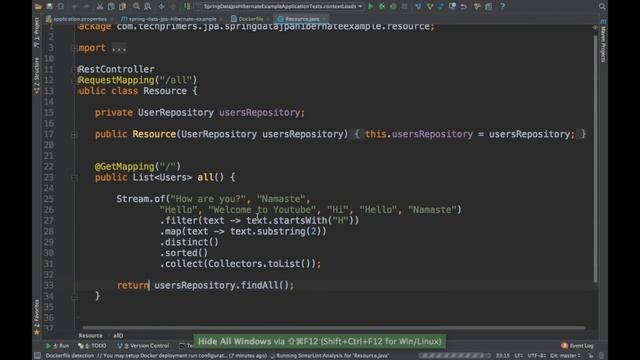Expand the folded import block
Viewport: 640px width, 360px height.
pyautogui.click(x=74, y=48)
